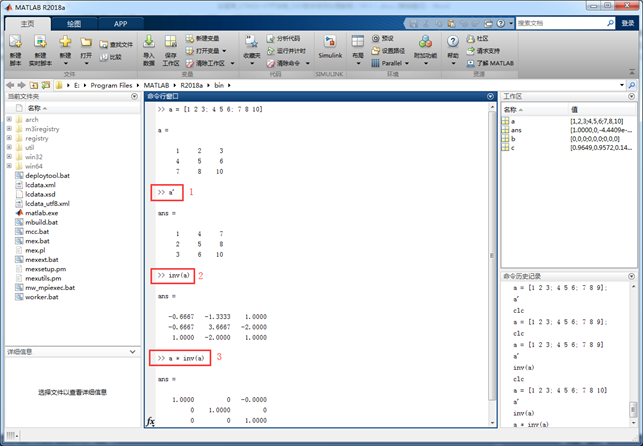Click the quick access paste icon

(x=451, y=23)
